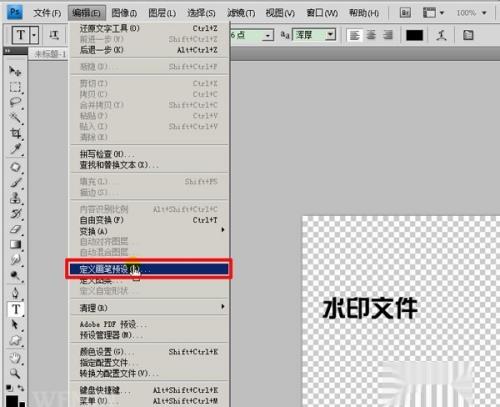Choose 键盘快捷键... menu item
This screenshot has height=407, width=500.
click(x=149, y=390)
